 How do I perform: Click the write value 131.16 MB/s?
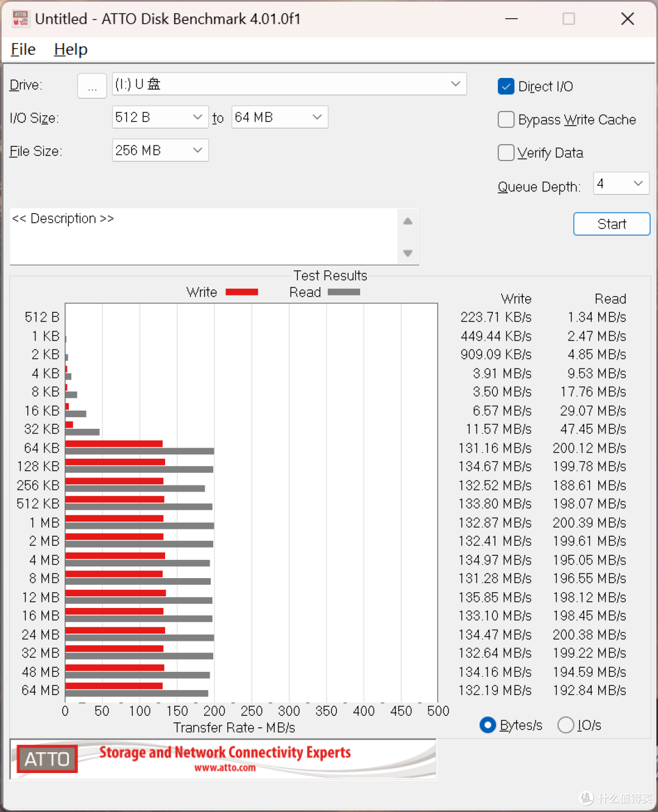(495, 448)
